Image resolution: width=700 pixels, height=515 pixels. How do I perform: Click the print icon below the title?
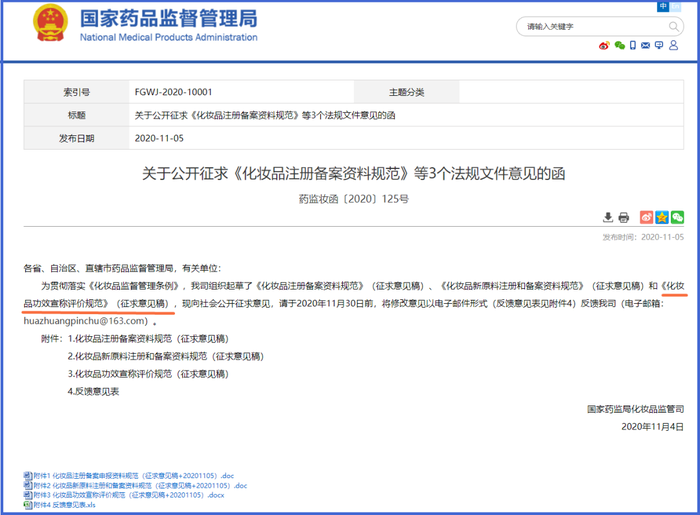pyautogui.click(x=624, y=217)
